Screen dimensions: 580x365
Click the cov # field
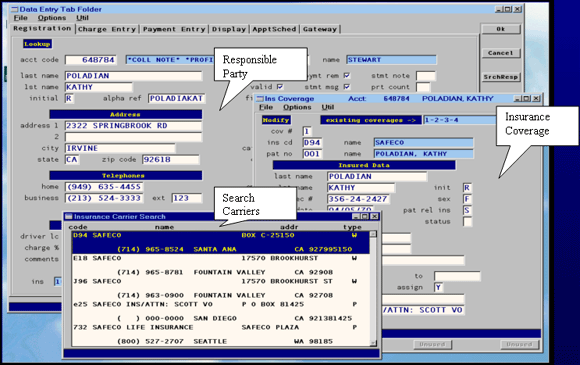coord(307,131)
